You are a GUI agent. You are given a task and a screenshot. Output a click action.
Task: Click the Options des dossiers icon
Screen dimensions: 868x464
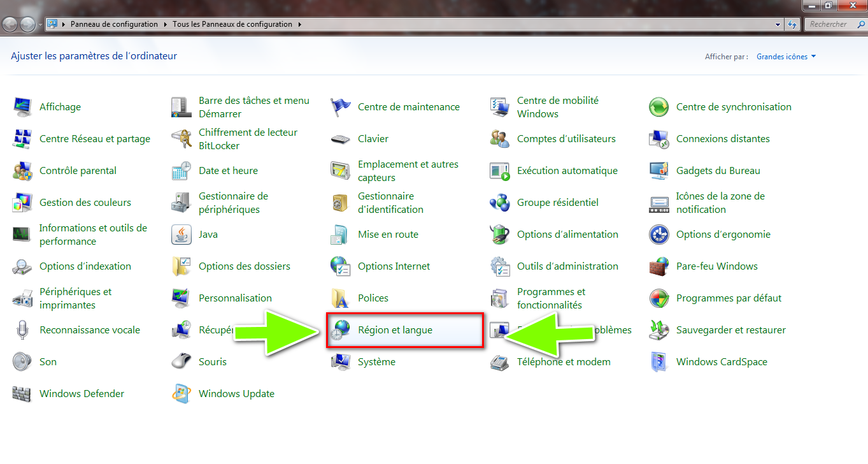click(181, 266)
